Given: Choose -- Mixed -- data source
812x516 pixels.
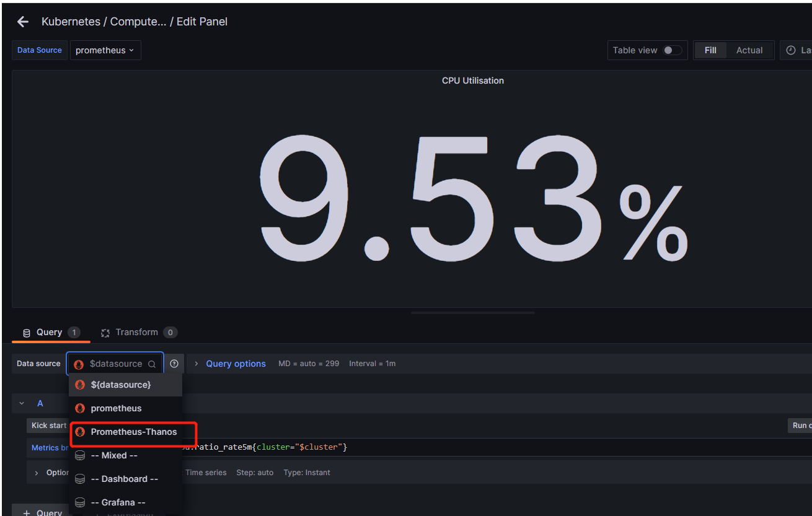Looking at the screenshot, I should (x=125, y=455).
